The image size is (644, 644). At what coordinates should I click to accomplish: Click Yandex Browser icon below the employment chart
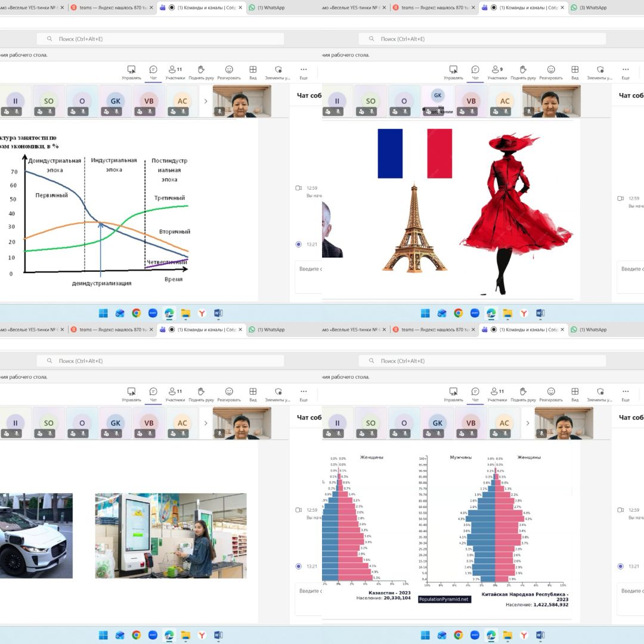(202, 314)
